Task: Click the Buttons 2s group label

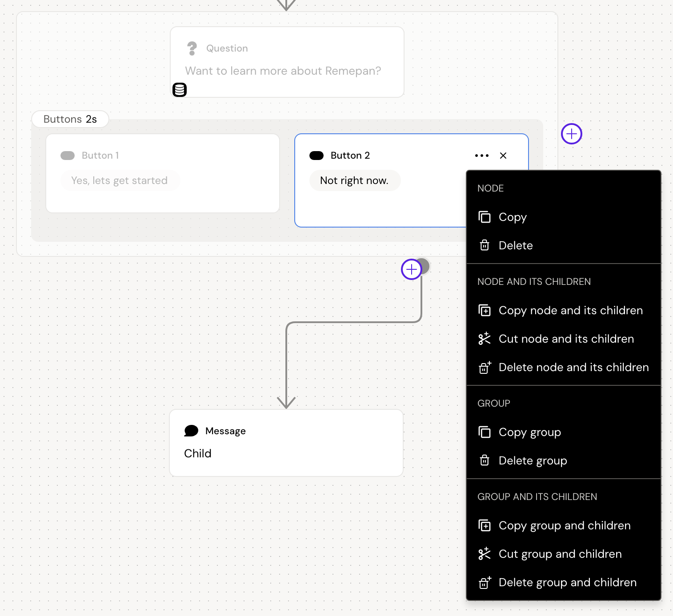Action: 70,119
